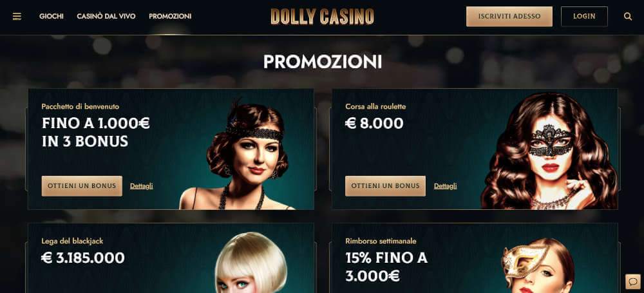
Task: Click the Dolly Casino logo
Action: (323, 17)
